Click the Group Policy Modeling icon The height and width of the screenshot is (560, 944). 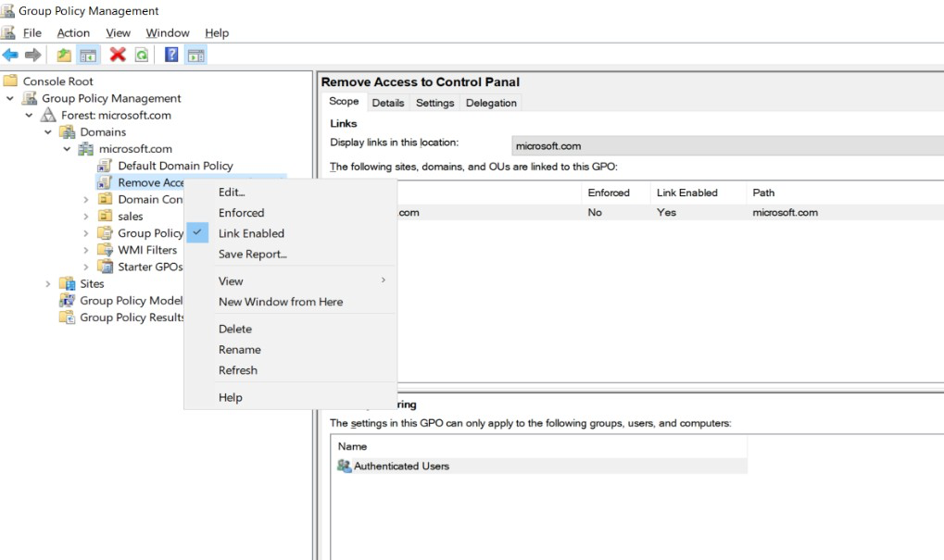(x=67, y=300)
